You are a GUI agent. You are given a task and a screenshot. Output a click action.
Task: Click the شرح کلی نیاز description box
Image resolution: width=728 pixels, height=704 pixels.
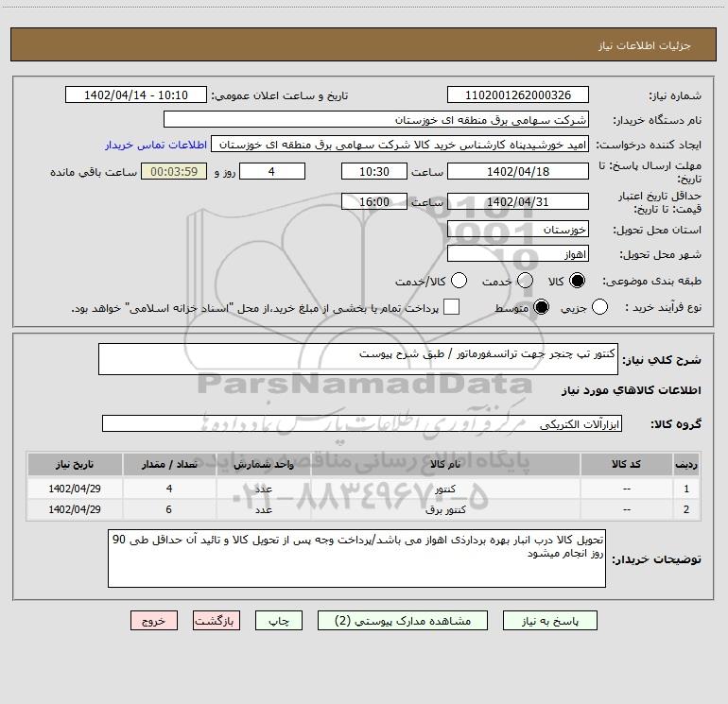pyautogui.click(x=358, y=359)
